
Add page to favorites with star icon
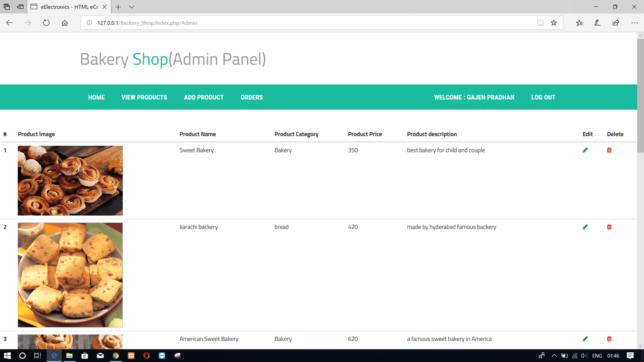(554, 23)
